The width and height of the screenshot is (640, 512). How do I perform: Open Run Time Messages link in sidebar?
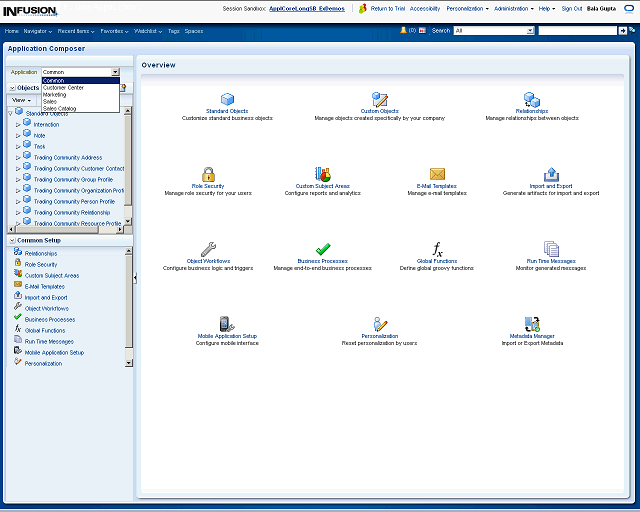point(49,342)
